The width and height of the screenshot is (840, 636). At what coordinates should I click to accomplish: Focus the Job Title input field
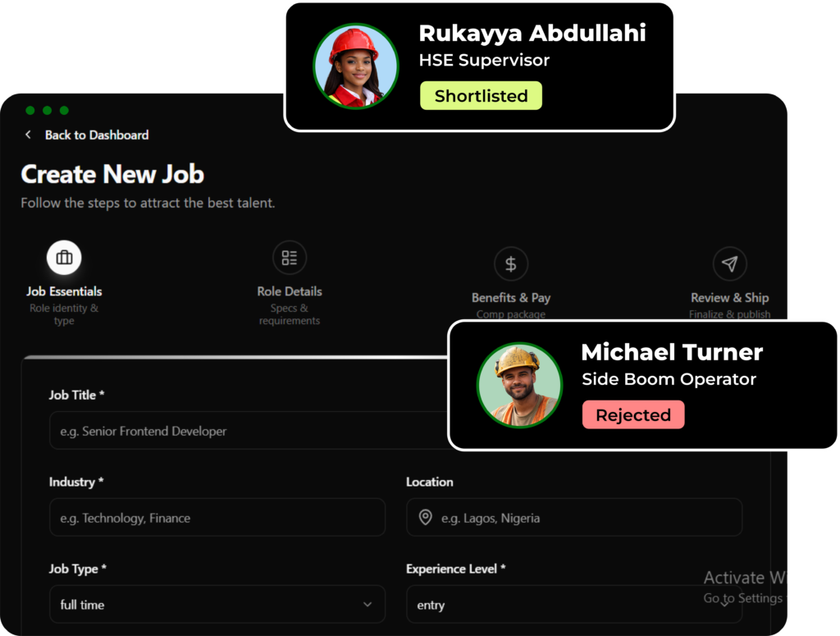click(246, 431)
